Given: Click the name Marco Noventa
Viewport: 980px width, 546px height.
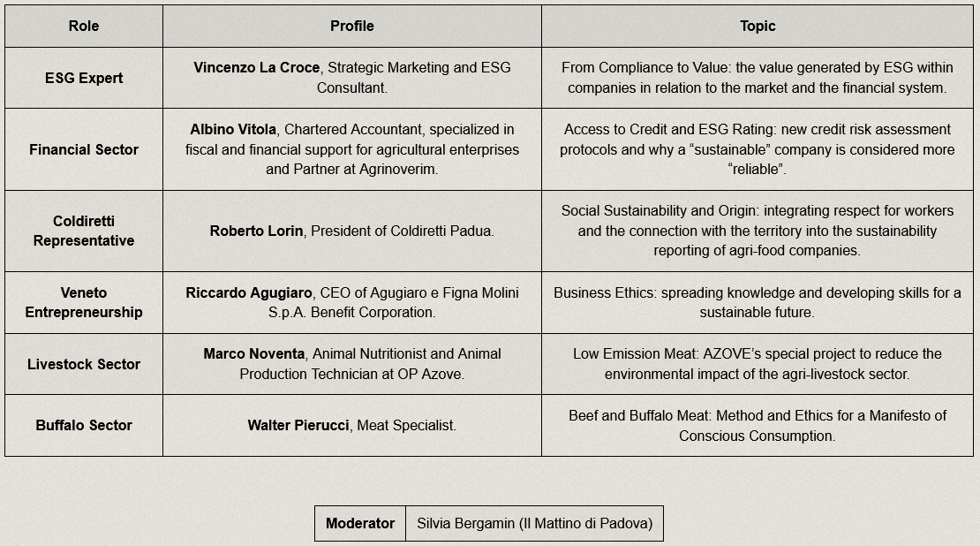Looking at the screenshot, I should [253, 354].
